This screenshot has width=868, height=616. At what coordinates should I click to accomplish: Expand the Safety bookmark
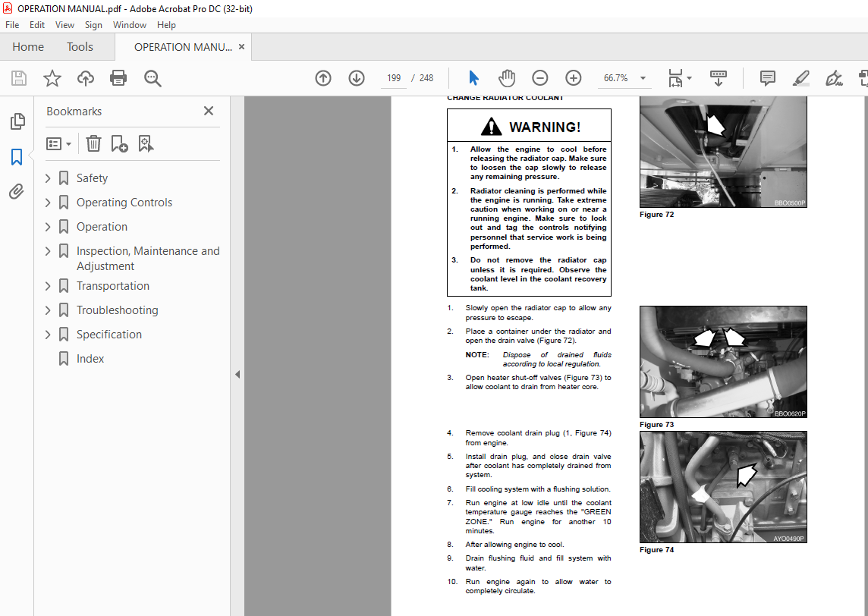pos(48,178)
